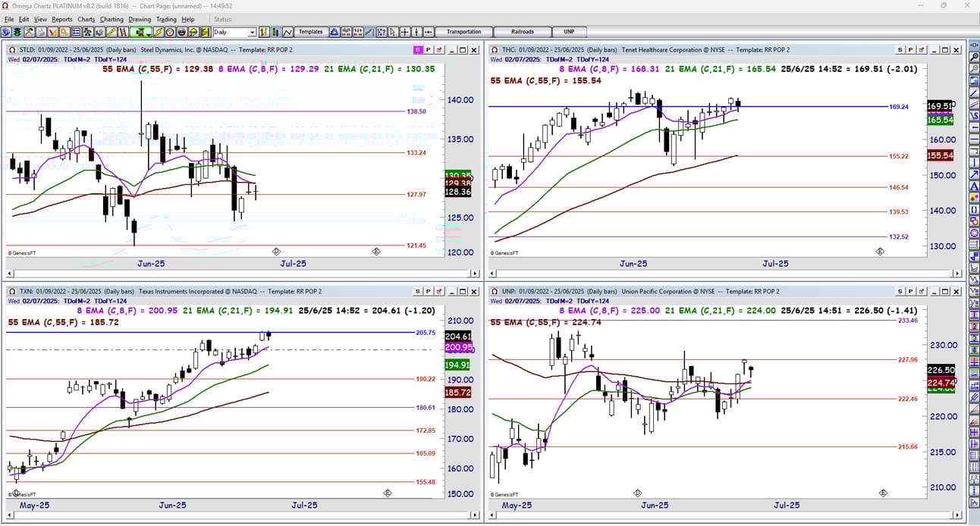Click the yellow lightning bolt toolbar icon

pos(159,33)
